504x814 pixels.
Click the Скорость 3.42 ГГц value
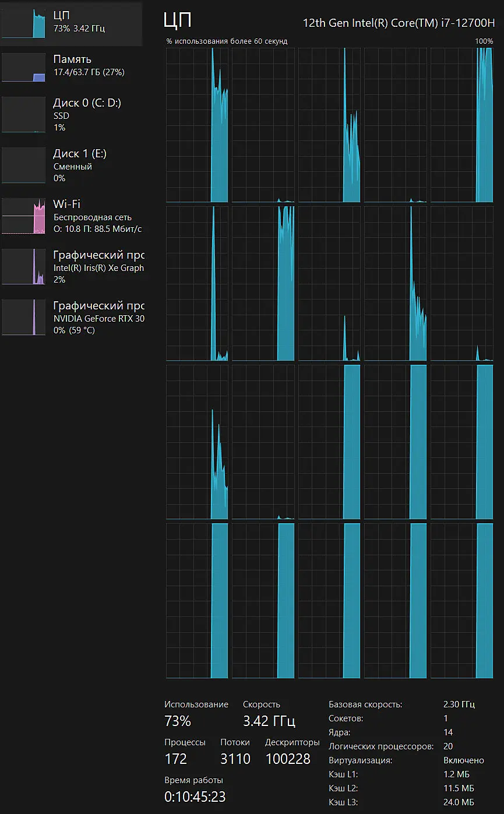pyautogui.click(x=269, y=721)
